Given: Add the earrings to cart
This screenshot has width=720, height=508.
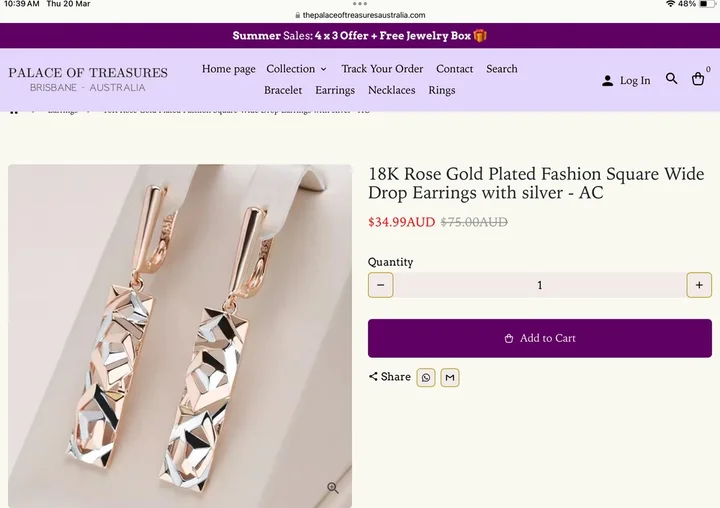Looking at the screenshot, I should (x=540, y=338).
